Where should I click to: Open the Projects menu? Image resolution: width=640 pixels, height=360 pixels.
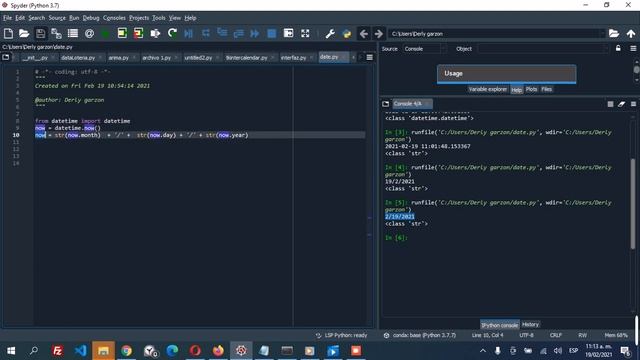click(139, 18)
